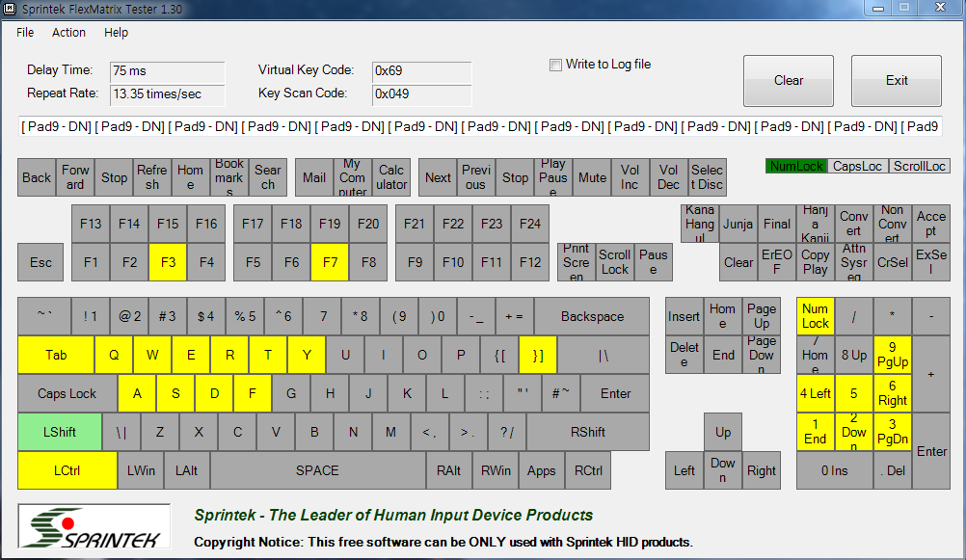Open the Action menu
966x560 pixels.
(68, 33)
